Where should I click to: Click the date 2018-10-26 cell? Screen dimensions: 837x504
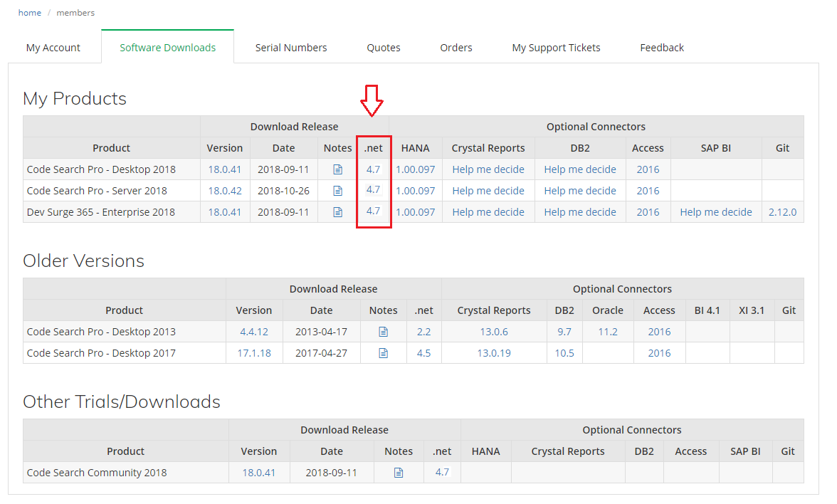tap(283, 191)
